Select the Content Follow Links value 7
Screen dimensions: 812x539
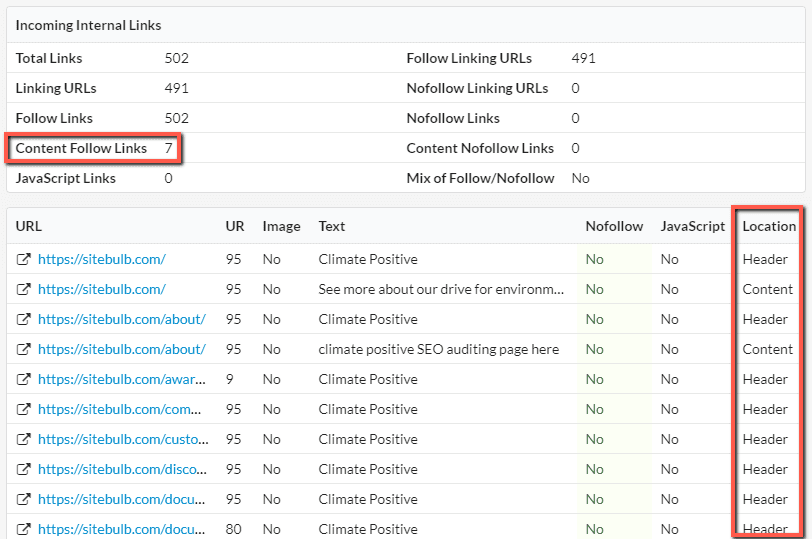click(168, 148)
